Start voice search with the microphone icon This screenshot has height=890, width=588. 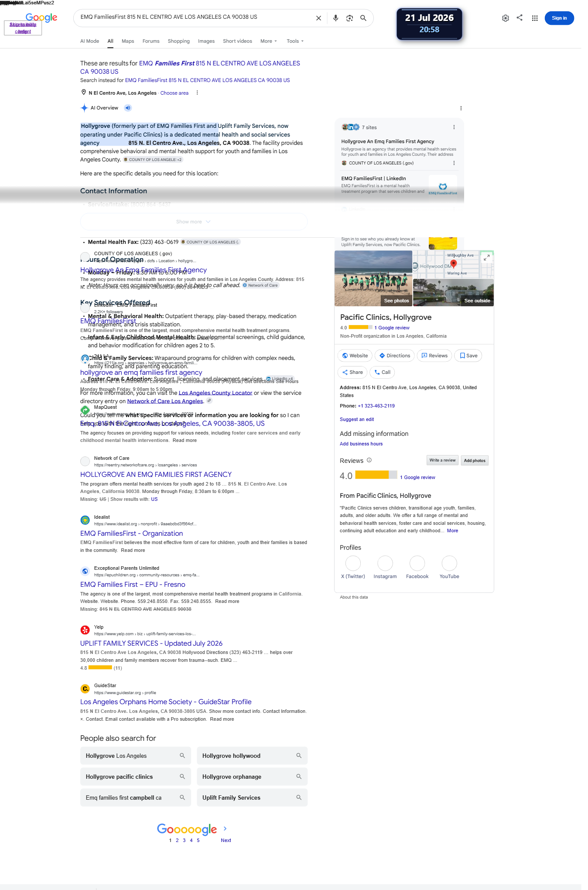pos(335,18)
